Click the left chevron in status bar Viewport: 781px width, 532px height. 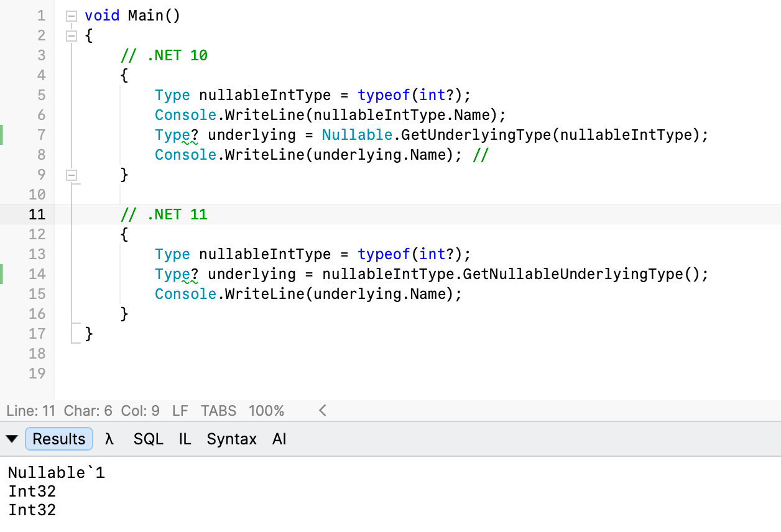[x=322, y=411]
